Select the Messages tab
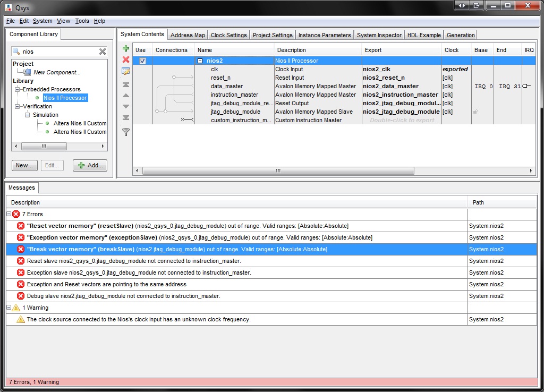Image resolution: width=544 pixels, height=392 pixels. (x=22, y=188)
